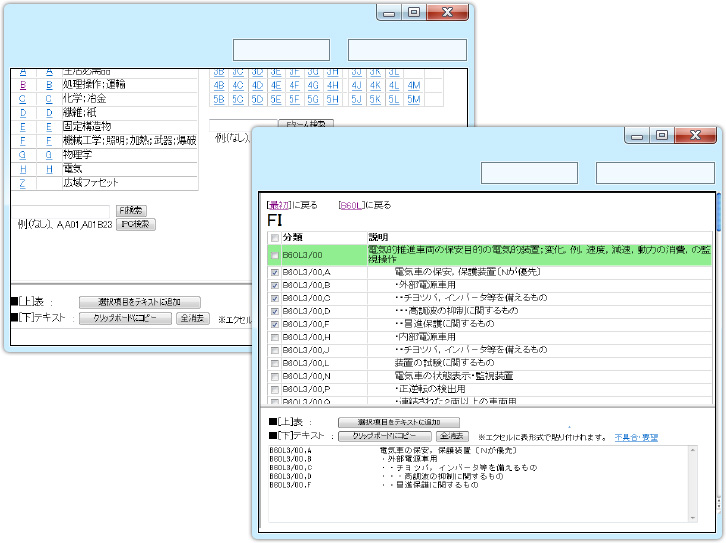Open theme code link 5K

(375, 100)
